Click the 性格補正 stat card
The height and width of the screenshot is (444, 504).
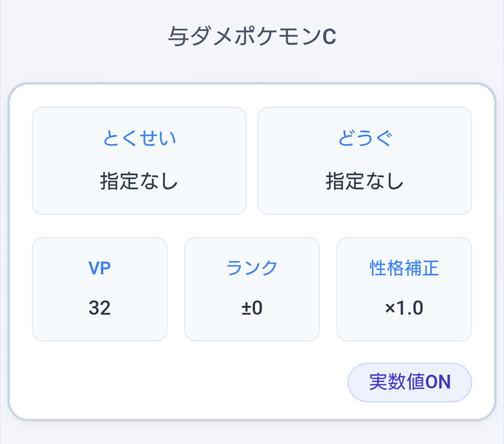404,288
